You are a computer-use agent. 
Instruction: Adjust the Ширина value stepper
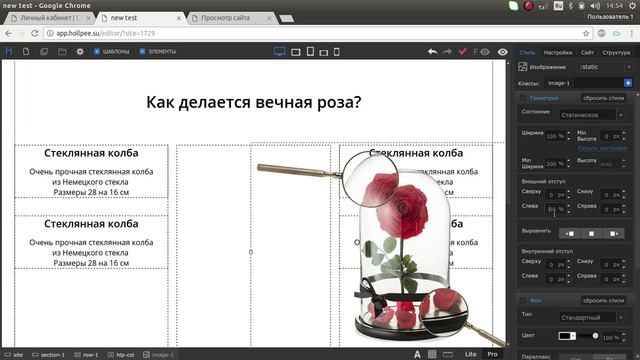(x=568, y=136)
